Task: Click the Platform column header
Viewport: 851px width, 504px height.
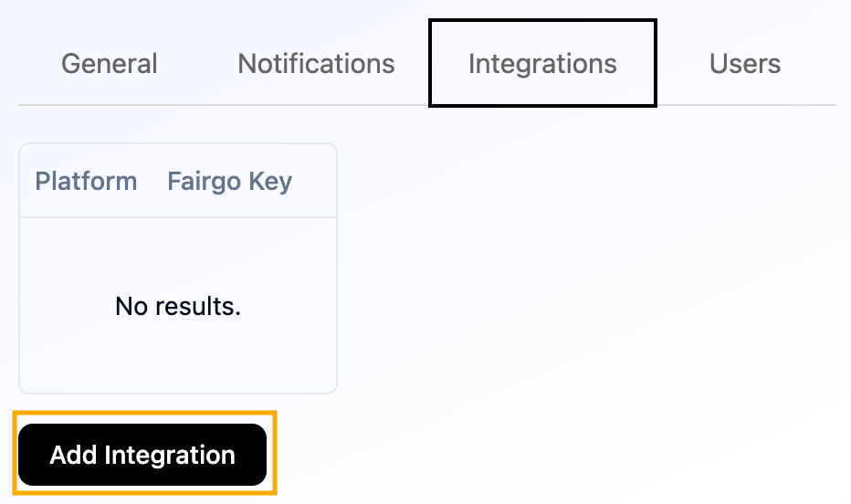Action: (x=86, y=181)
